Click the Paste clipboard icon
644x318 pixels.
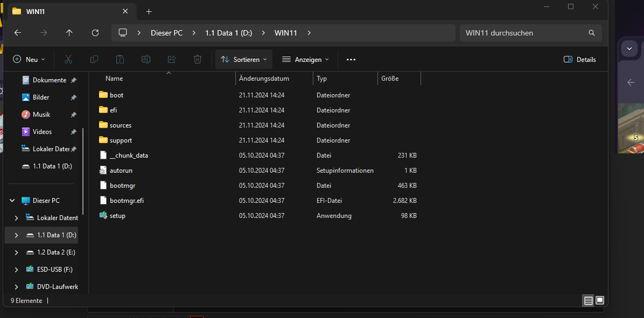pos(120,60)
